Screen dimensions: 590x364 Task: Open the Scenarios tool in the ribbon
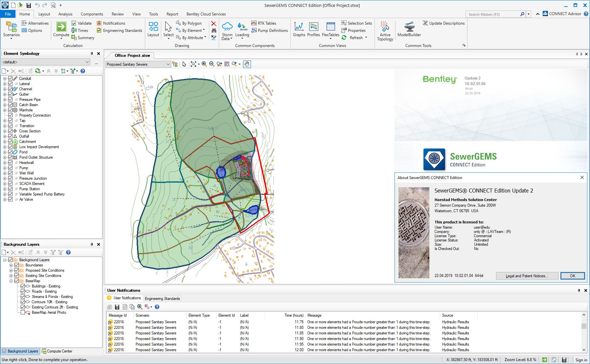(11, 30)
